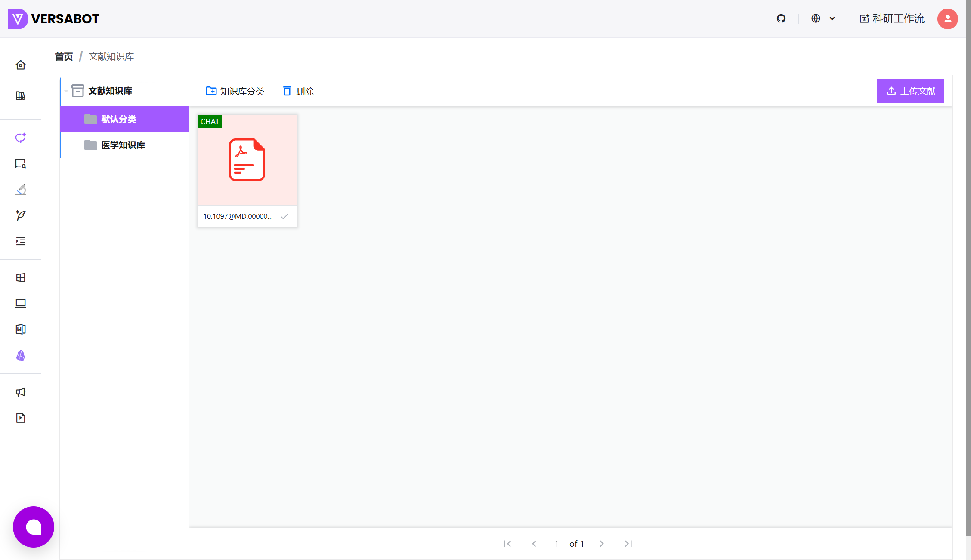971x560 pixels.
Task: Select the 默认分类 folder
Action: (119, 119)
